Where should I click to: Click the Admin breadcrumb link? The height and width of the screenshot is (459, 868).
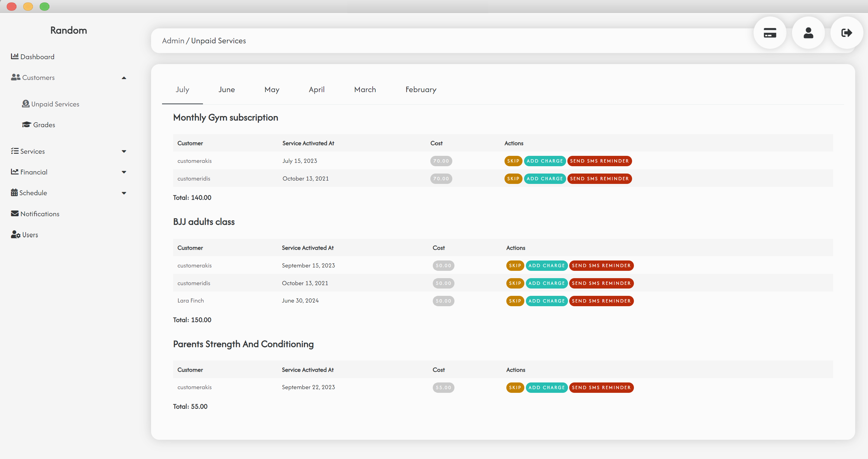click(173, 41)
